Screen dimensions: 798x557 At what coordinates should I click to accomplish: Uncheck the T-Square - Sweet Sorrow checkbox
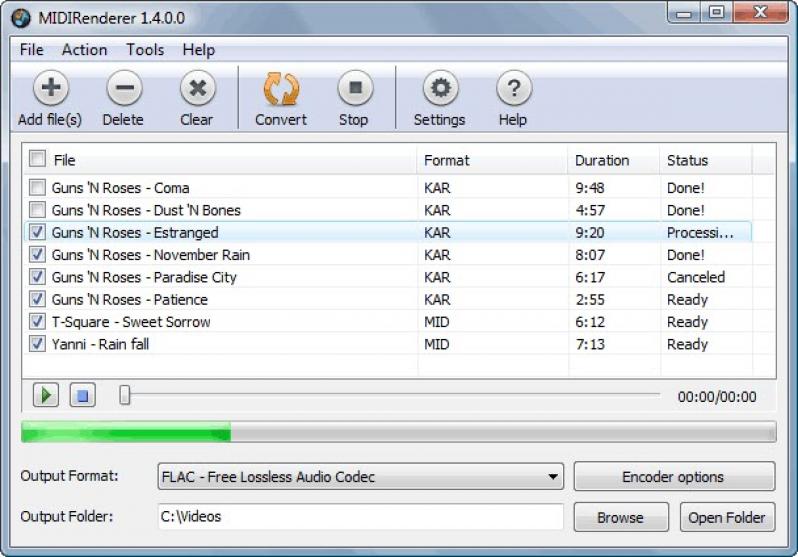[37, 321]
